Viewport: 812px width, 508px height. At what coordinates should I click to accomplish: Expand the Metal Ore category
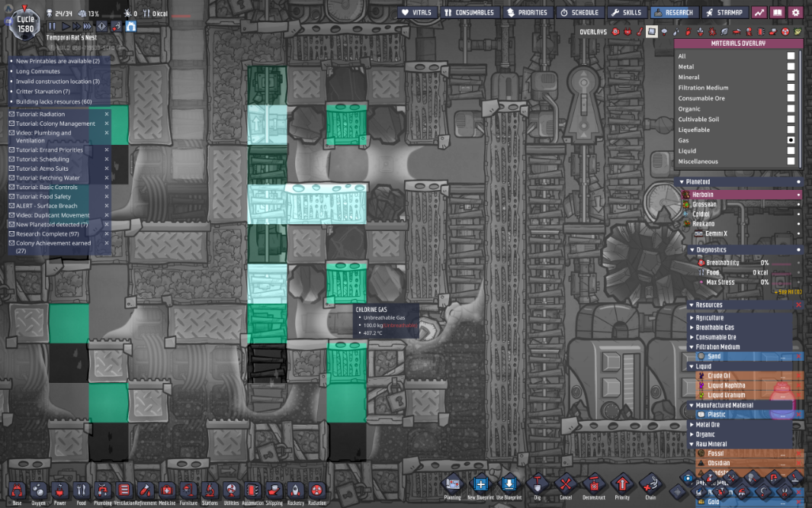click(x=692, y=425)
